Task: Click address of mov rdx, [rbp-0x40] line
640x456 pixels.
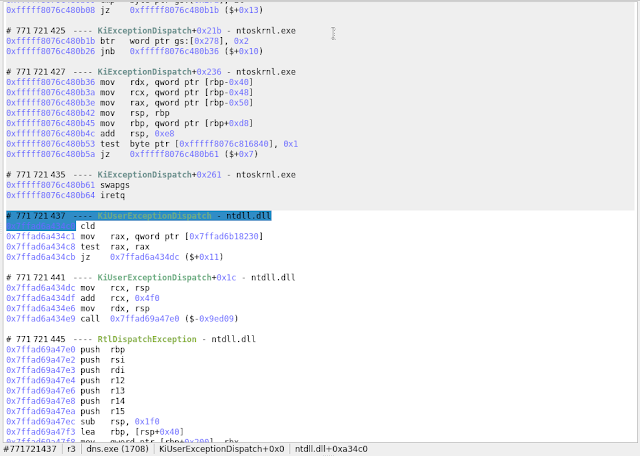Action: click(51, 82)
